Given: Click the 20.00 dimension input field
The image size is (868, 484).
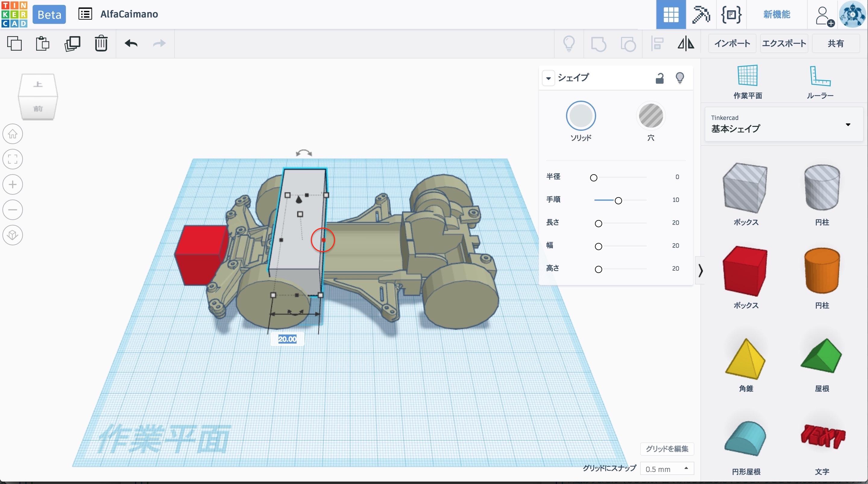Looking at the screenshot, I should click(x=287, y=339).
